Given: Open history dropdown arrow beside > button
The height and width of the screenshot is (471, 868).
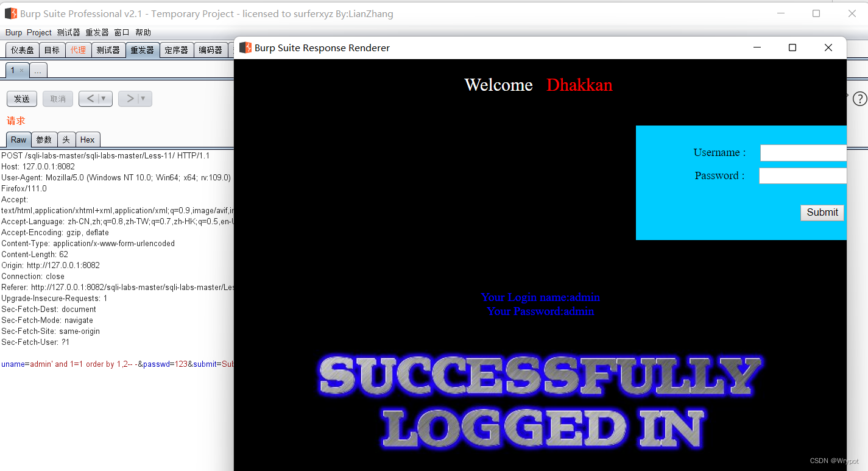Looking at the screenshot, I should [x=144, y=99].
